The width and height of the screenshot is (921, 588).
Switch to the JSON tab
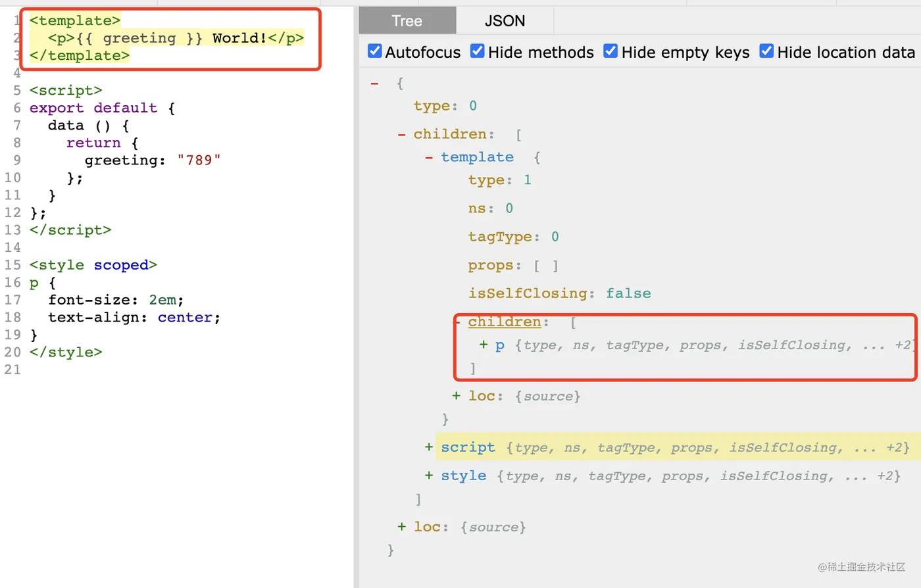pos(505,21)
